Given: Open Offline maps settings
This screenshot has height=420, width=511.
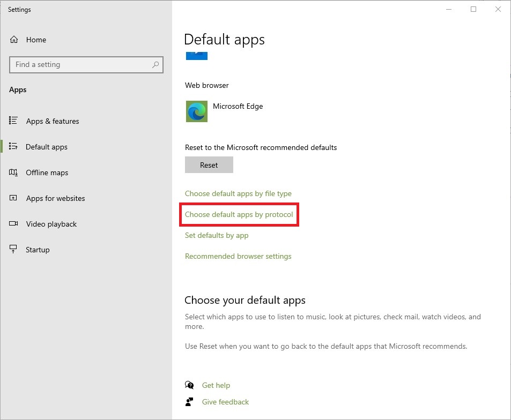Looking at the screenshot, I should (47, 172).
